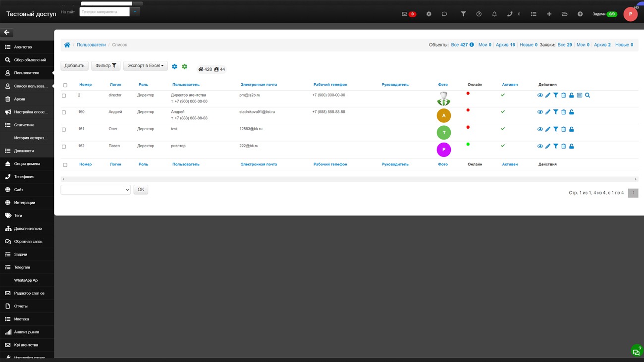
Task: Expand the Экспорт в Excel dropdown
Action: [145, 66]
